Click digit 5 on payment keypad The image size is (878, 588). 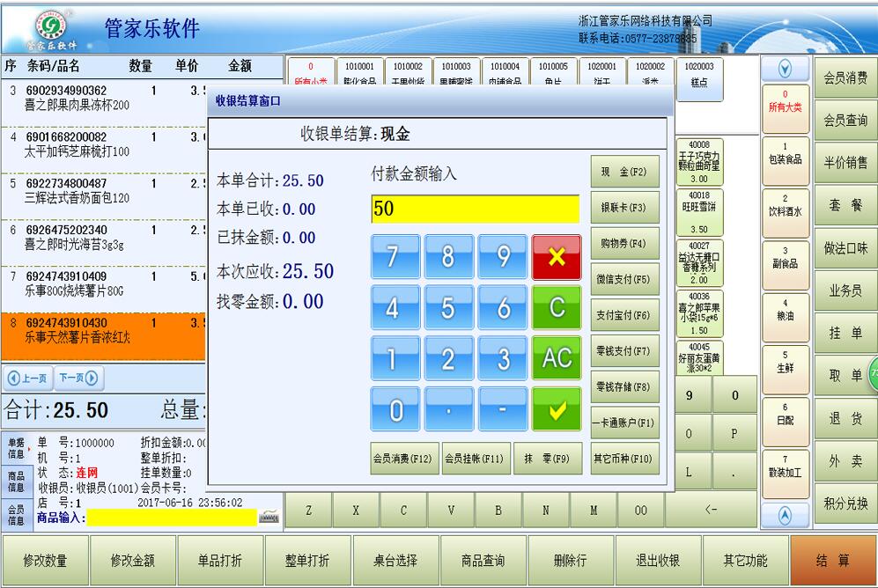pyautogui.click(x=448, y=308)
